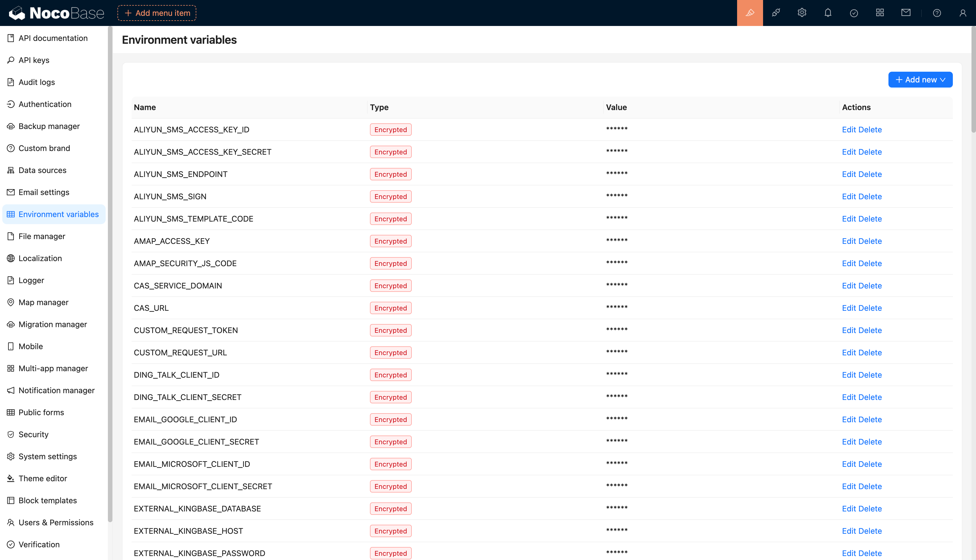Go to Theme editor settings
This screenshot has width=976, height=560.
43,478
